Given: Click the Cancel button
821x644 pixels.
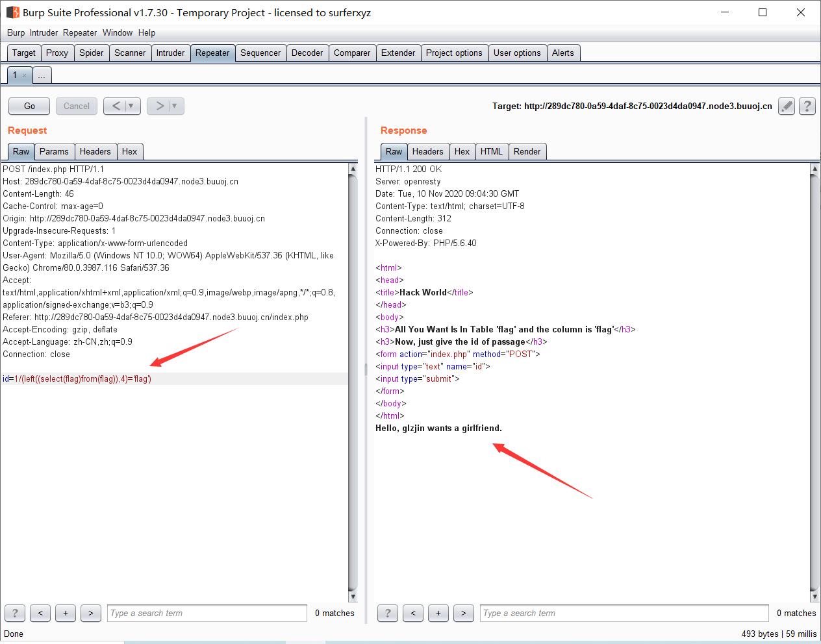Looking at the screenshot, I should 77,106.
